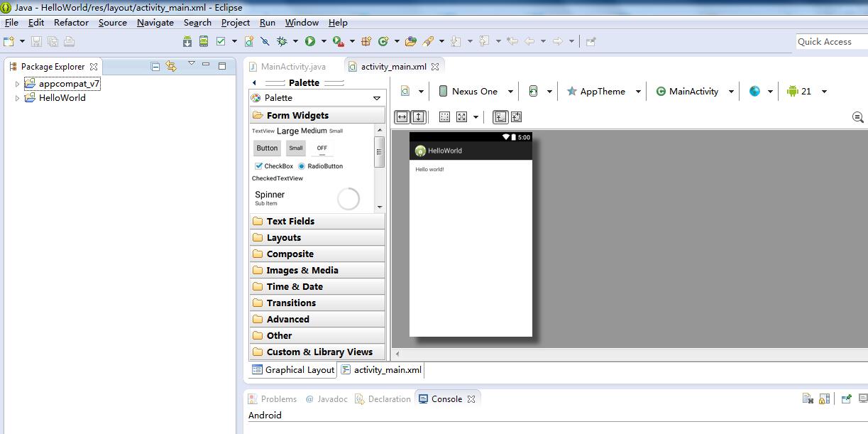868x434 pixels.
Task: Open the AppTheme theme dropdown
Action: [603, 91]
